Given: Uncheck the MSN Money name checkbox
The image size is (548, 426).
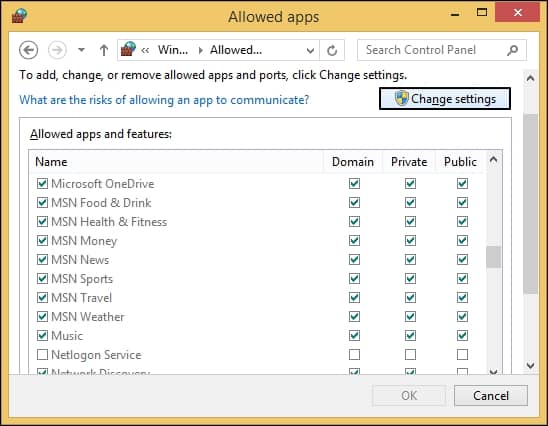Looking at the screenshot, I should (42, 240).
